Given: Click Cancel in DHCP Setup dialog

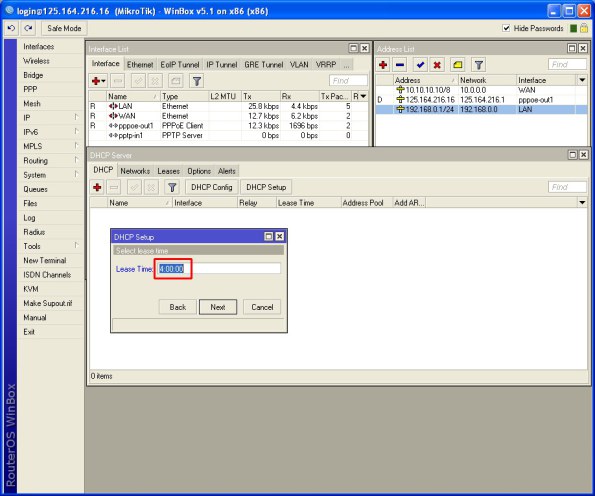Looking at the screenshot, I should (262, 307).
